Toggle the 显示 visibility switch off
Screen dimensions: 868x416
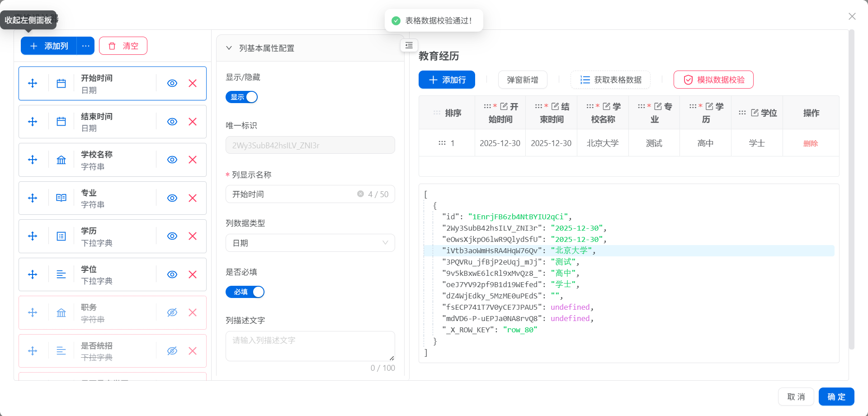[x=241, y=97]
